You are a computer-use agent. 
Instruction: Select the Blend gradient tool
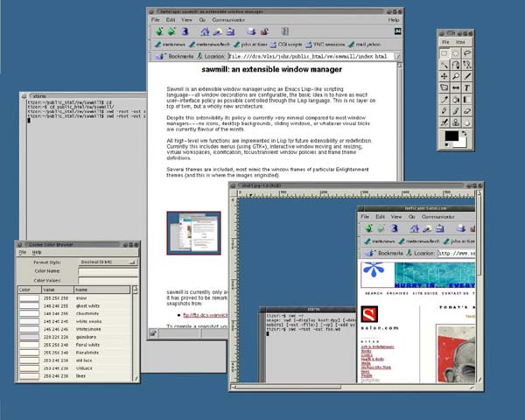[467, 100]
